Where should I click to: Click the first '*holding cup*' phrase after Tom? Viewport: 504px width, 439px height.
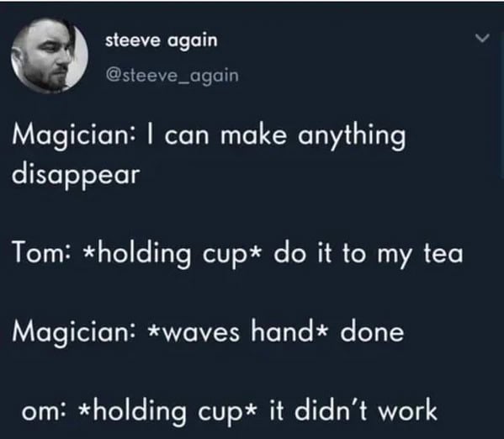click(172, 255)
